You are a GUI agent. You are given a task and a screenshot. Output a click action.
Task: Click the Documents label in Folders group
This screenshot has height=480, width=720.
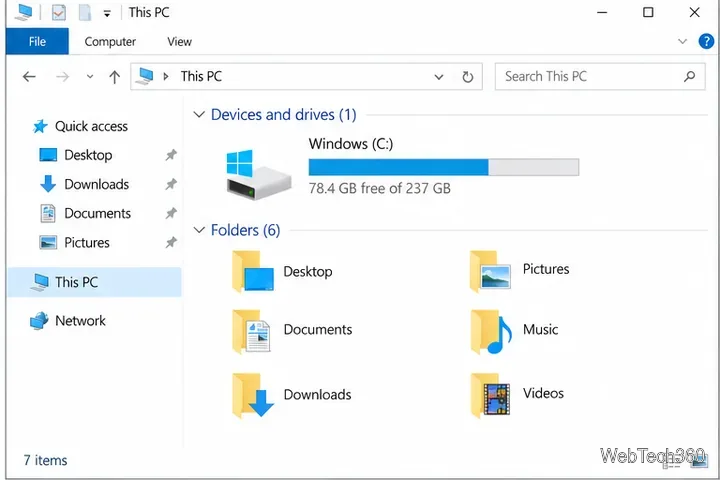pos(318,329)
